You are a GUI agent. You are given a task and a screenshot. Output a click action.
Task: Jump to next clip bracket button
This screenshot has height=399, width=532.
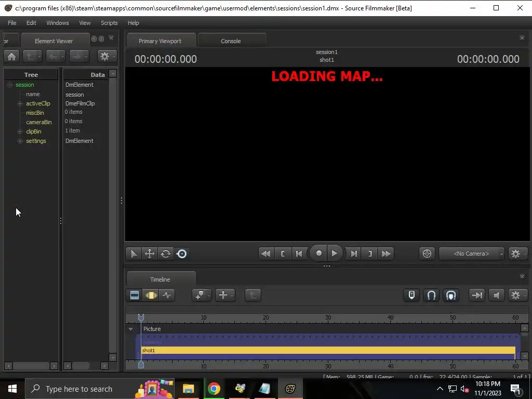(370, 254)
